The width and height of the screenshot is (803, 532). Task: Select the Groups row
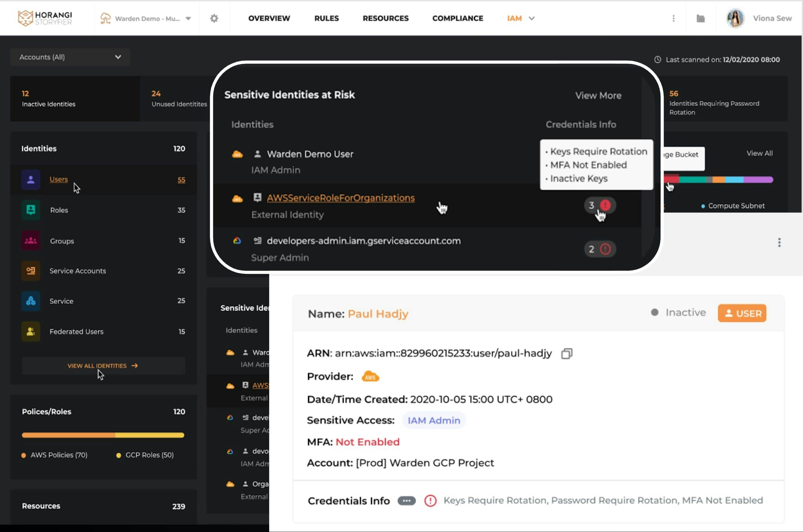pyautogui.click(x=103, y=241)
